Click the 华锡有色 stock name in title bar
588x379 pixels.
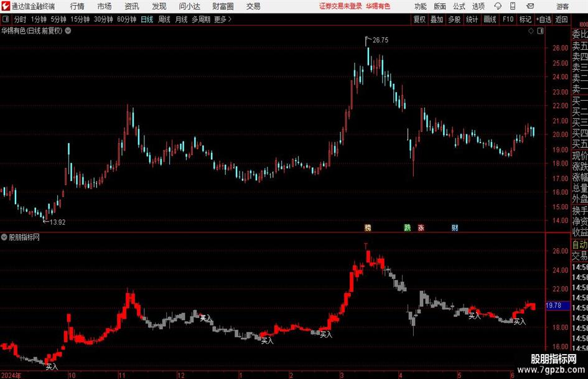(x=378, y=6)
